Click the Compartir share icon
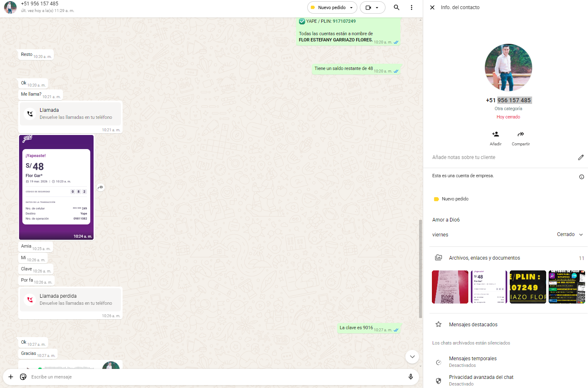 click(521, 135)
